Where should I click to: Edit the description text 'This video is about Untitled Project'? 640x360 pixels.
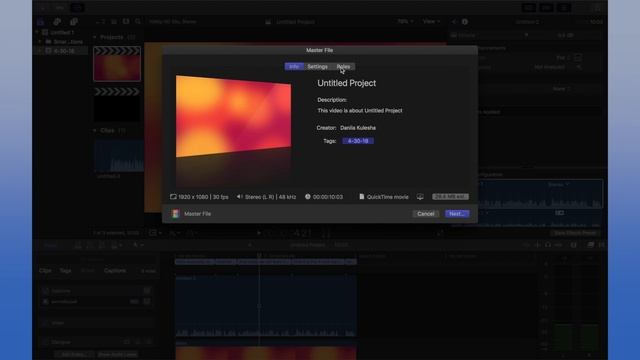[x=360, y=111]
